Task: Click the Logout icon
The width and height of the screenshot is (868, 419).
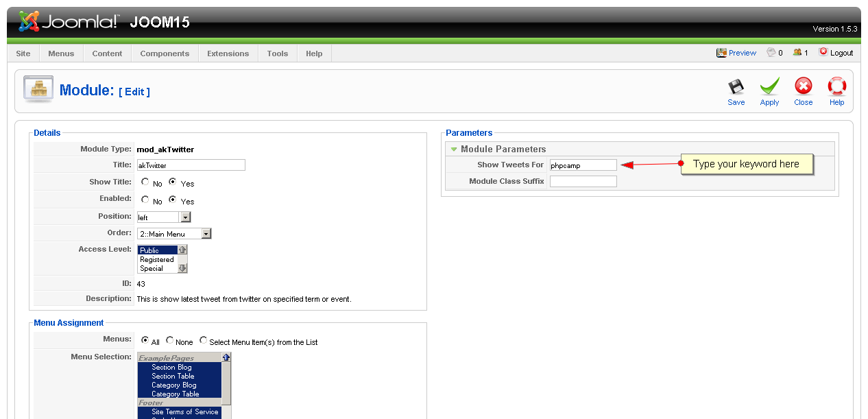Action: tap(823, 52)
